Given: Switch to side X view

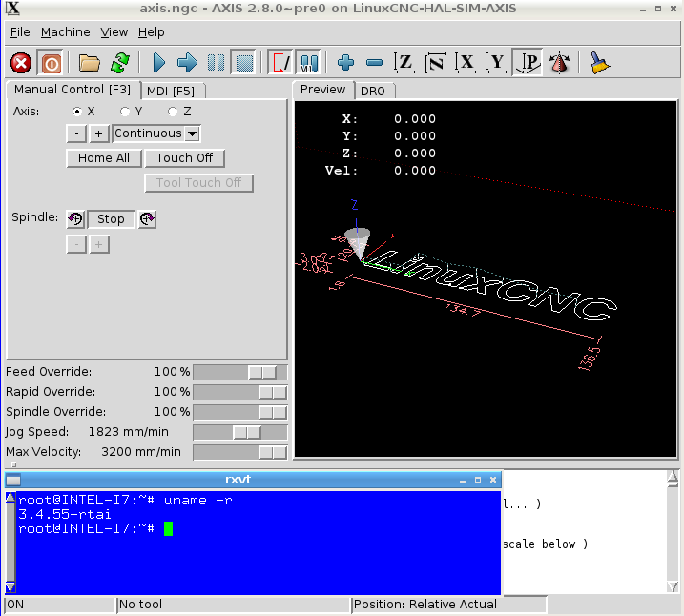Looking at the screenshot, I should click(466, 63).
